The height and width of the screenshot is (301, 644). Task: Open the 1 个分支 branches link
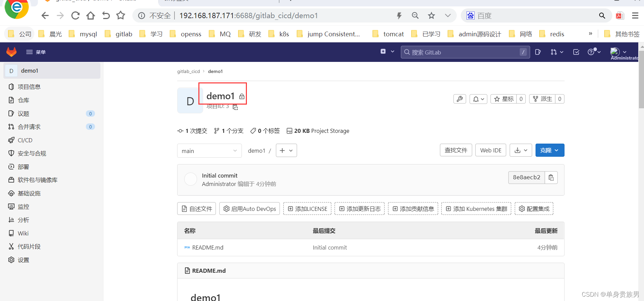click(x=229, y=131)
